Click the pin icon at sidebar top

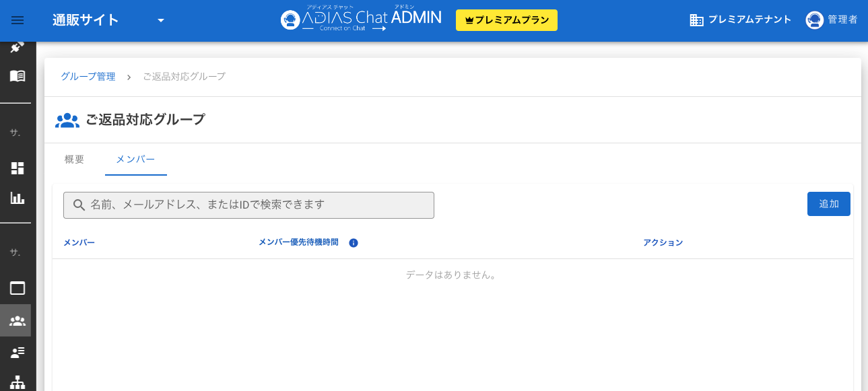18,47
